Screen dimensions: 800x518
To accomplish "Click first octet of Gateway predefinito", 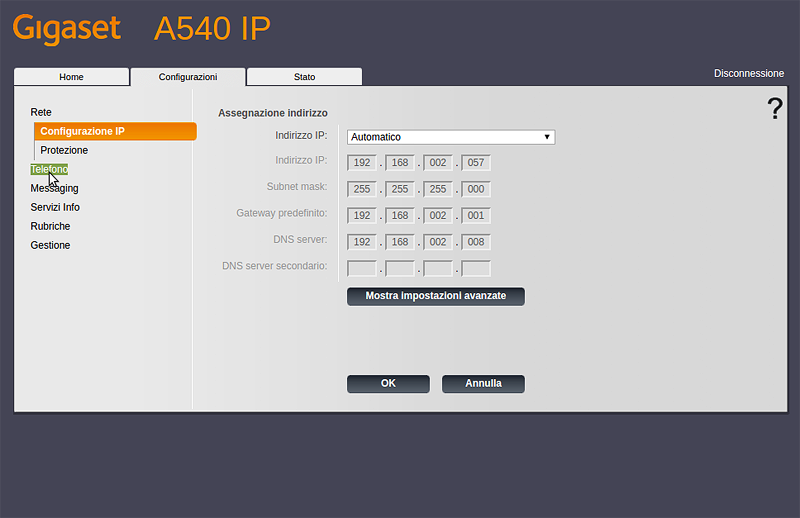I will point(362,215).
